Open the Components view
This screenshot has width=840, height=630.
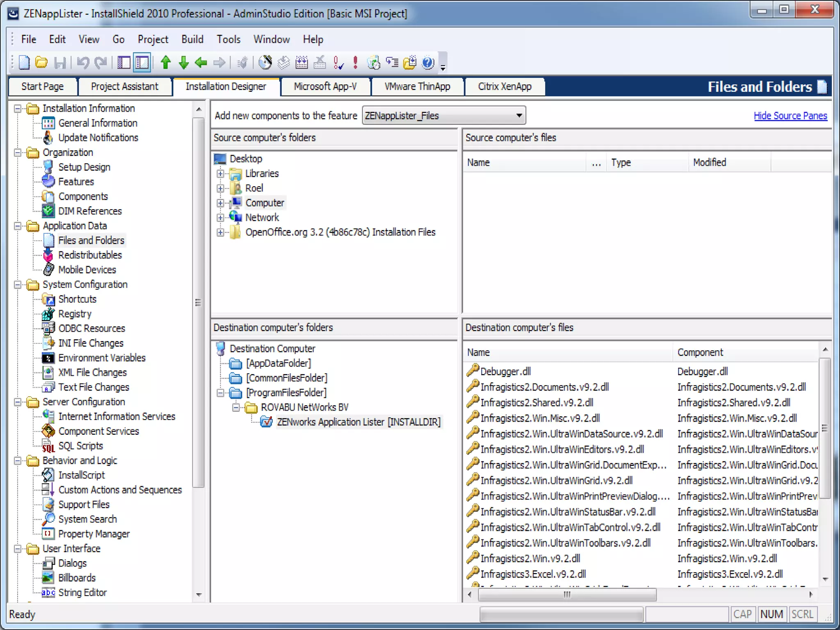[x=83, y=196]
